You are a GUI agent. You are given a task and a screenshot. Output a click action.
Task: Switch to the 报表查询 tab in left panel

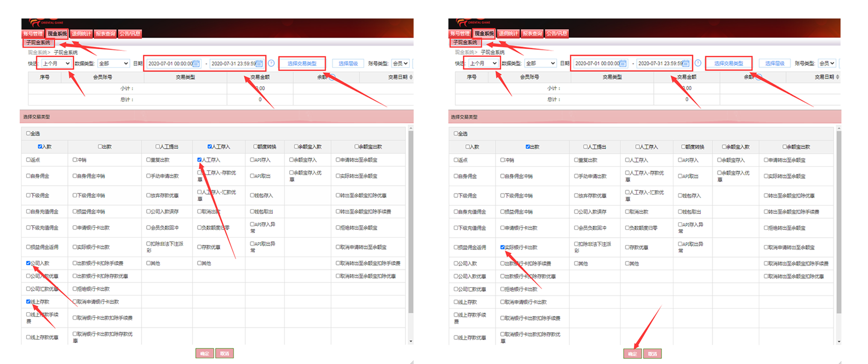[105, 33]
